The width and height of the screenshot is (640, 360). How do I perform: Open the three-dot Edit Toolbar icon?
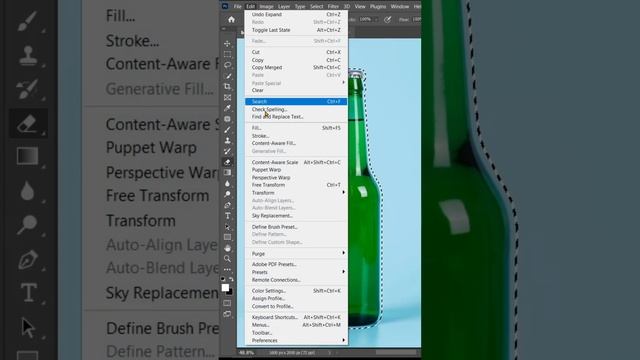point(227,269)
